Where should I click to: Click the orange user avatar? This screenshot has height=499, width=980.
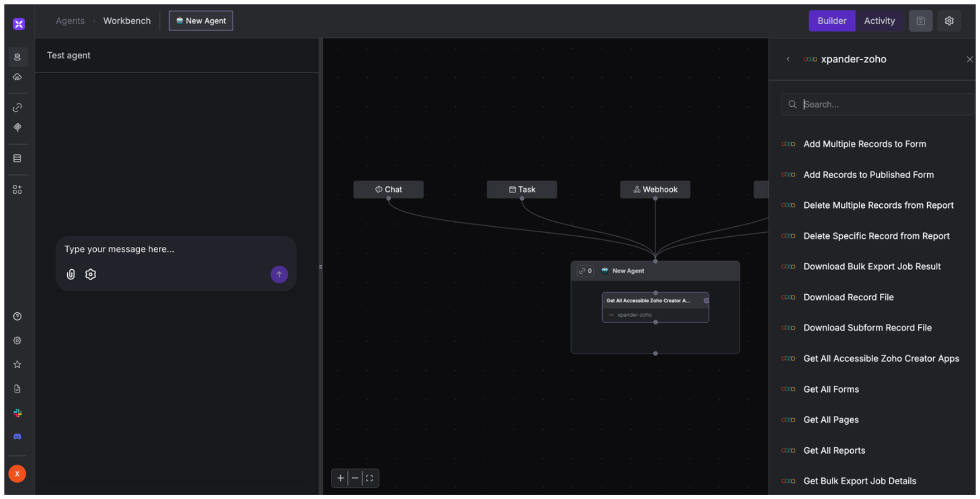(x=18, y=474)
